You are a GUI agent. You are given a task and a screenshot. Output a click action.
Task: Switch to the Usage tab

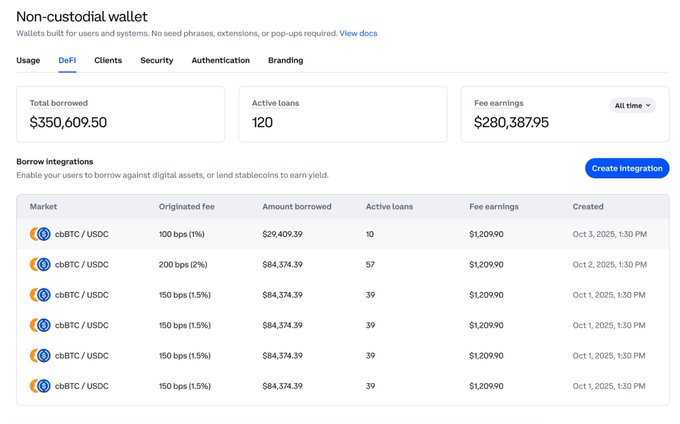click(28, 60)
